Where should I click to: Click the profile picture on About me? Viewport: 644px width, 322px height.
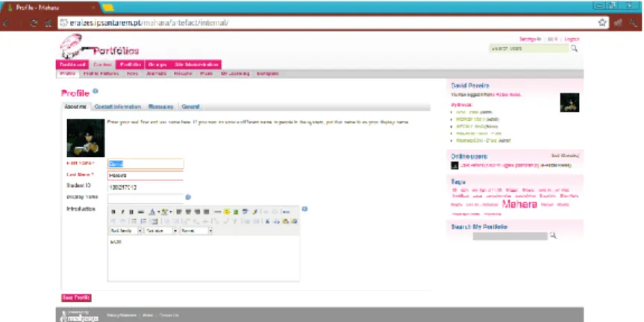tap(85, 137)
